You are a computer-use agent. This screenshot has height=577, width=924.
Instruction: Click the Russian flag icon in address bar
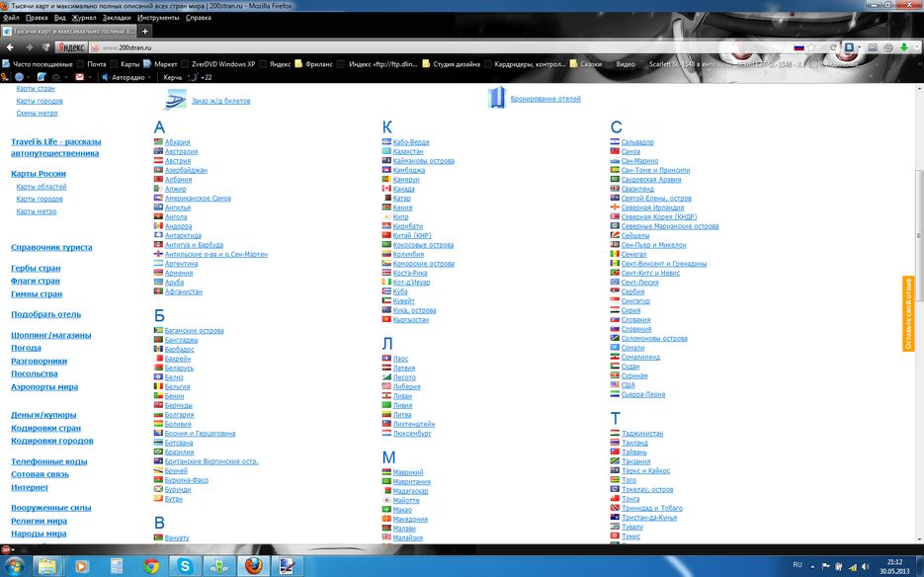tap(799, 47)
